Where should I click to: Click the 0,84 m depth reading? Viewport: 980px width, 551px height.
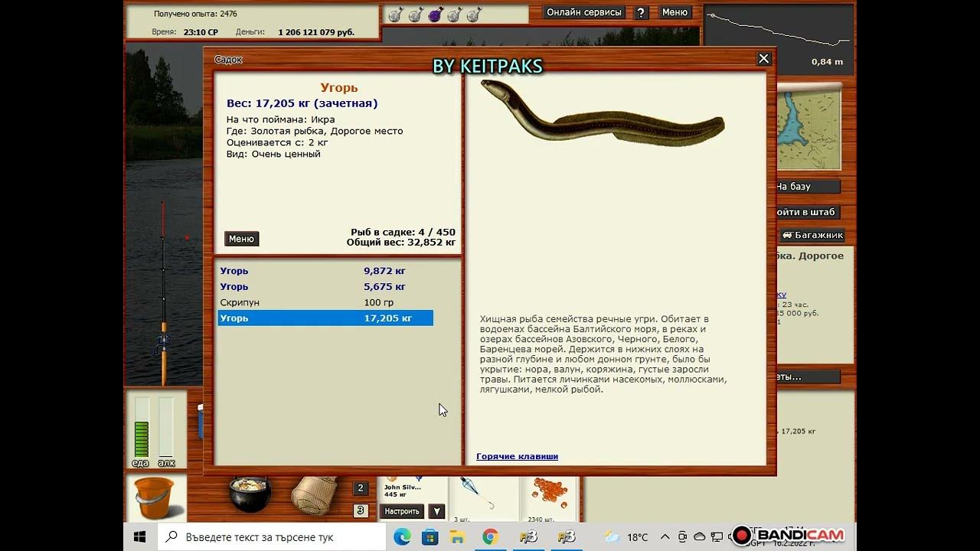(827, 62)
